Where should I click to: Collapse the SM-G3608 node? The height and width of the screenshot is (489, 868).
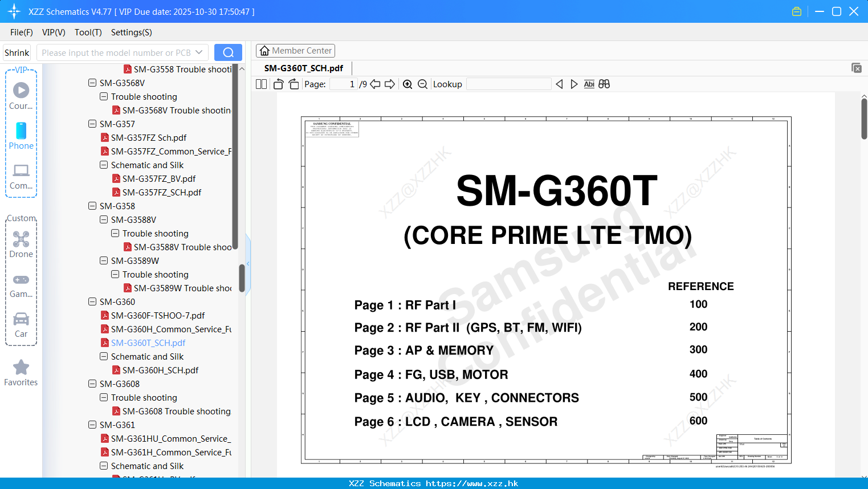[92, 384]
